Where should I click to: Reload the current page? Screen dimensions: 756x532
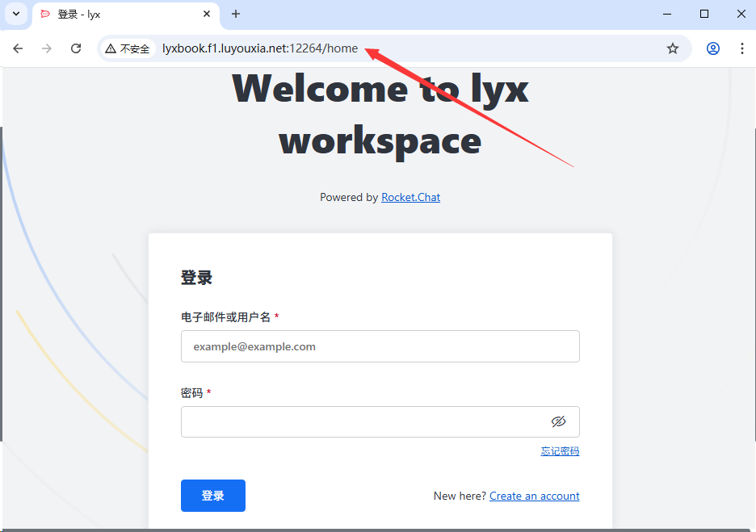76,48
